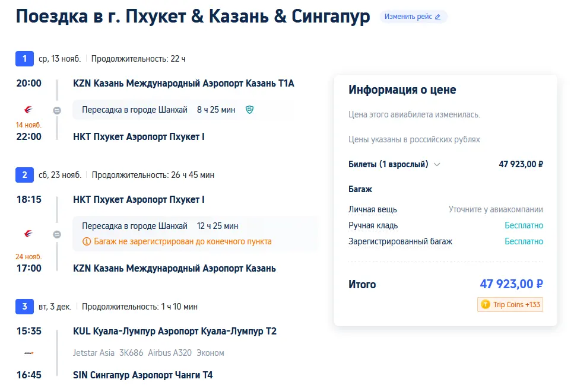Click the orange warning icon in baggage notice
This screenshot has height=392, width=574.
click(x=87, y=241)
